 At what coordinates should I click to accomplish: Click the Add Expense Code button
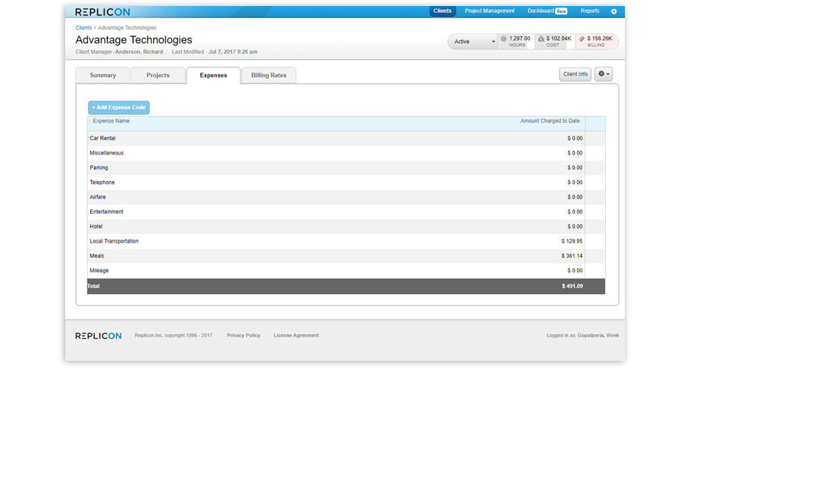point(118,108)
